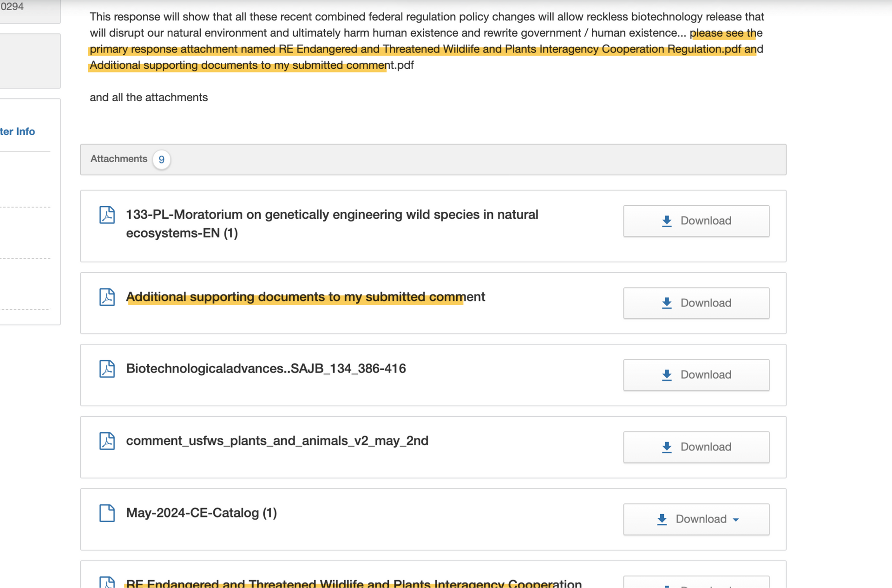The image size is (892, 588).
Task: Click document icon for May-2024-CE-Catalog
Action: (107, 513)
